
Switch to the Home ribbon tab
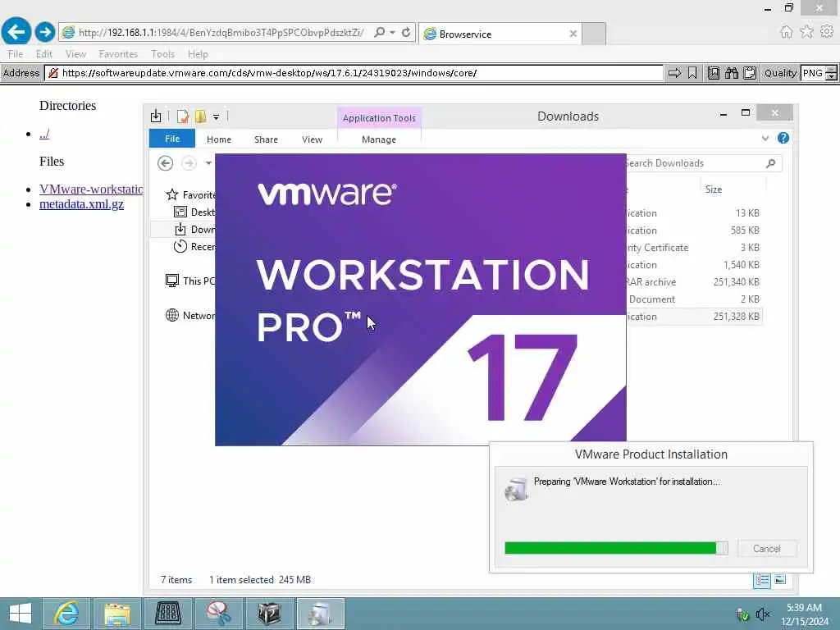(218, 139)
